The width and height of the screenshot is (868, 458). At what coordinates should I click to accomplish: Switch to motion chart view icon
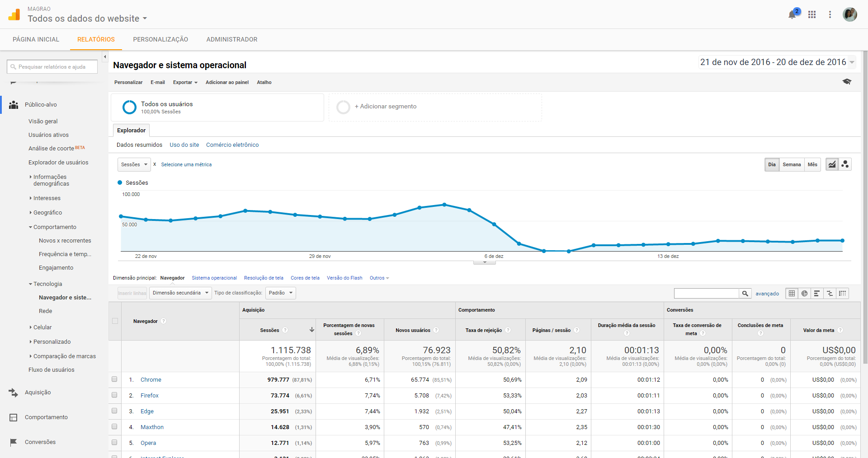[x=845, y=164]
